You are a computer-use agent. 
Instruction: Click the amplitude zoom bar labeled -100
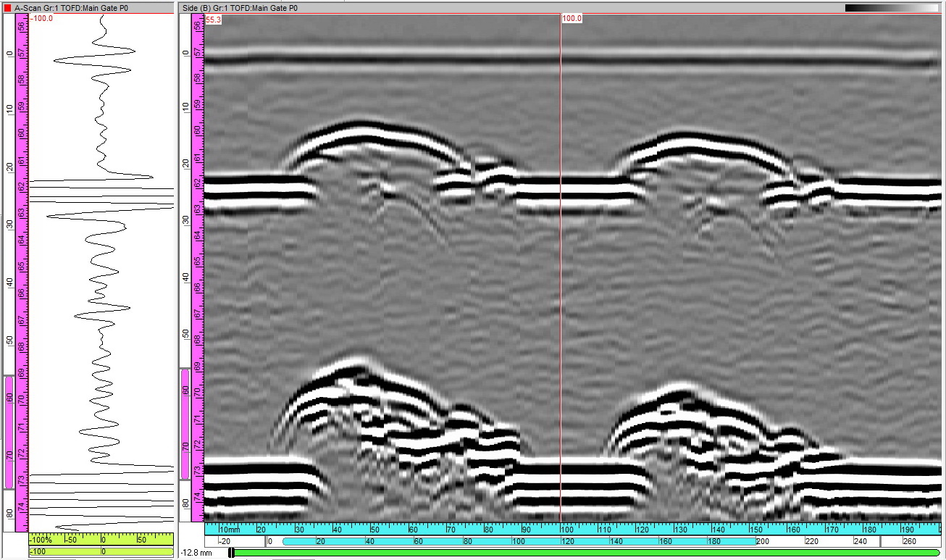click(x=101, y=552)
